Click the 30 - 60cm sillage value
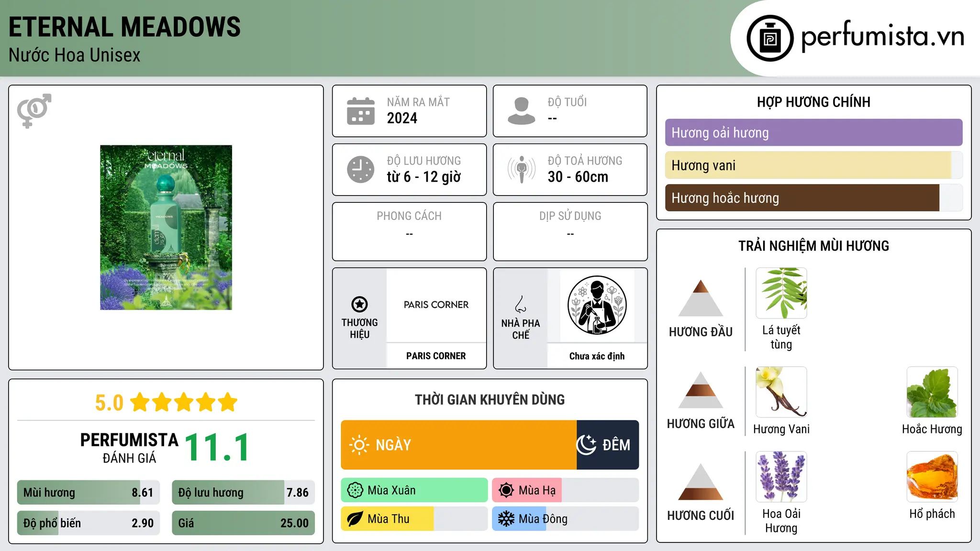 point(578,177)
